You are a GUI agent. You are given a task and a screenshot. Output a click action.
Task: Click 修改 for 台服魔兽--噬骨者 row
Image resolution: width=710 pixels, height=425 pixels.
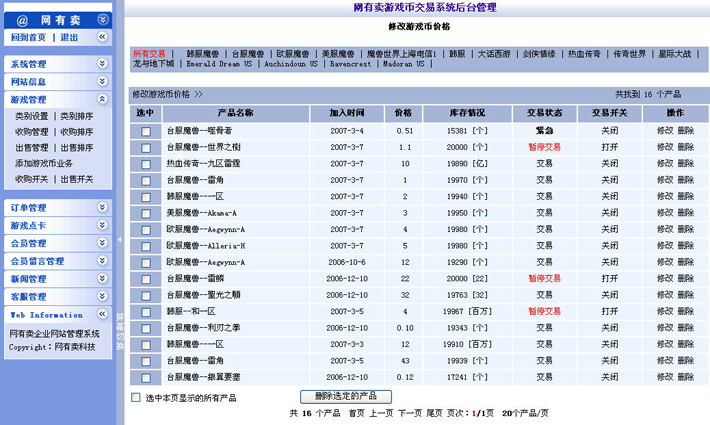point(665,131)
